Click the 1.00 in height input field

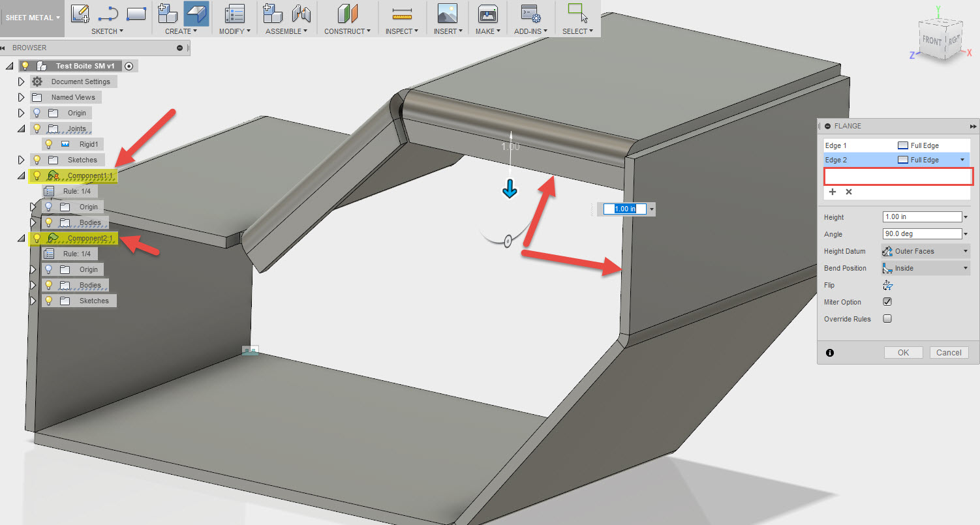(922, 216)
